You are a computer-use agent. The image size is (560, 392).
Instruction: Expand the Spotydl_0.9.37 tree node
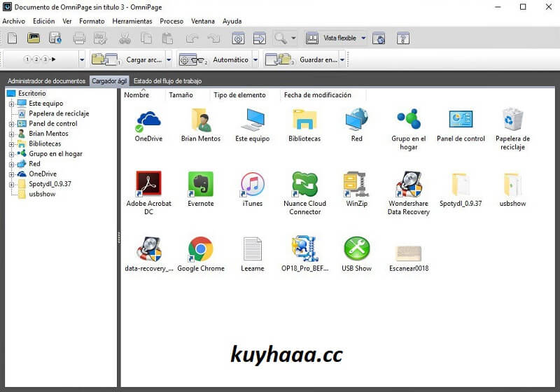[11, 185]
